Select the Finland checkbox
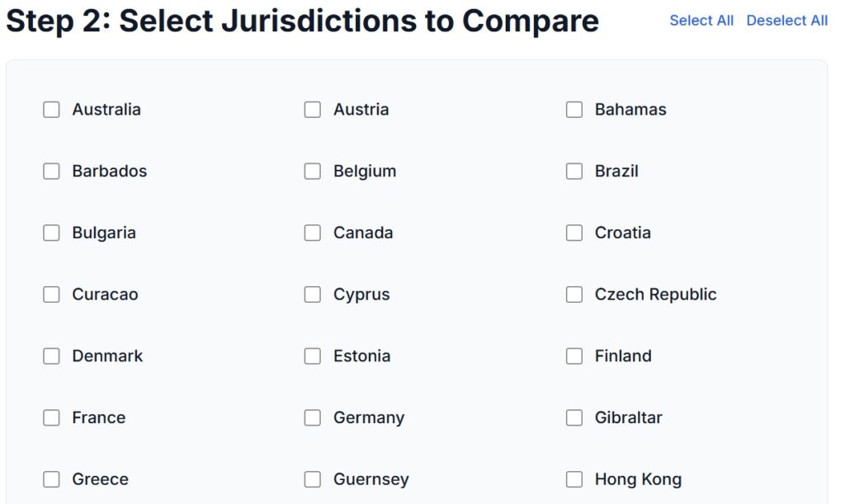Image resolution: width=845 pixels, height=504 pixels. click(x=574, y=356)
